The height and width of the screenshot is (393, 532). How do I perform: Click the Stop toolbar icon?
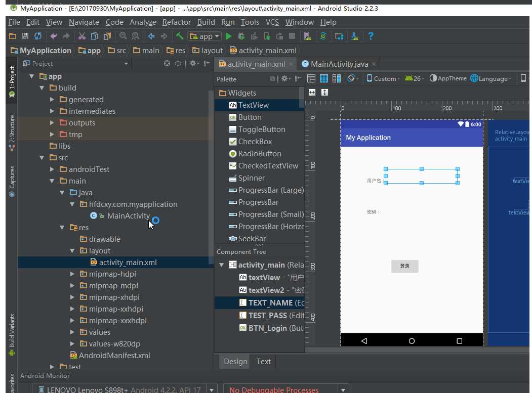point(292,36)
